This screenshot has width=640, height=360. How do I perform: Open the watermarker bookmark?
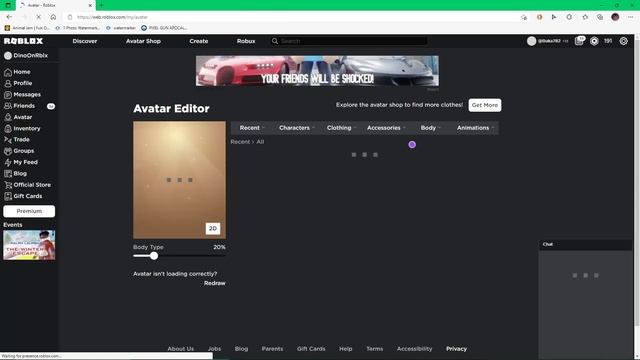coord(121,28)
